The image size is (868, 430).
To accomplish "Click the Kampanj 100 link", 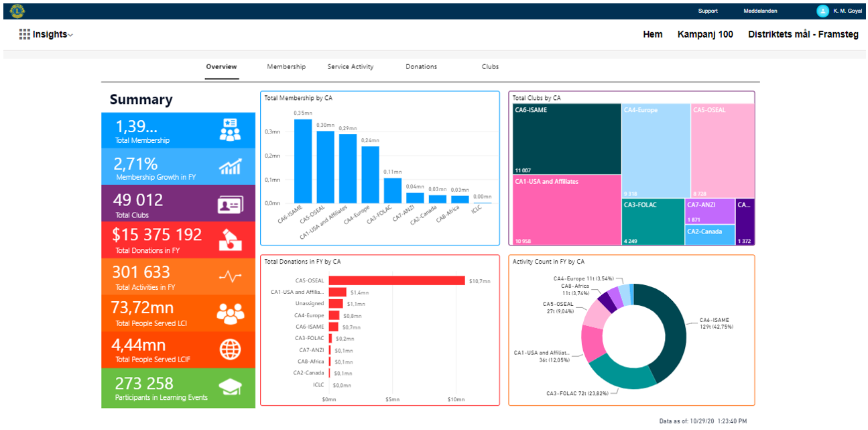I will click(x=705, y=34).
